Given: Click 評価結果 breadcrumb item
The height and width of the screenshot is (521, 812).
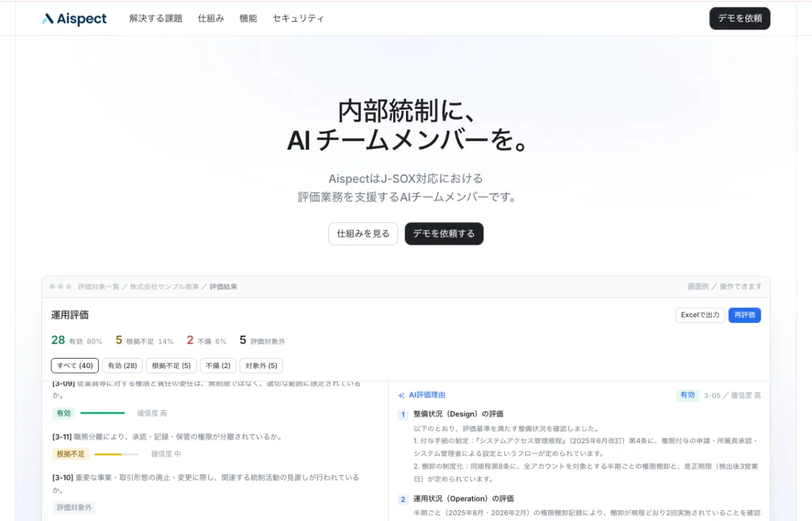Looking at the screenshot, I should coord(223,287).
